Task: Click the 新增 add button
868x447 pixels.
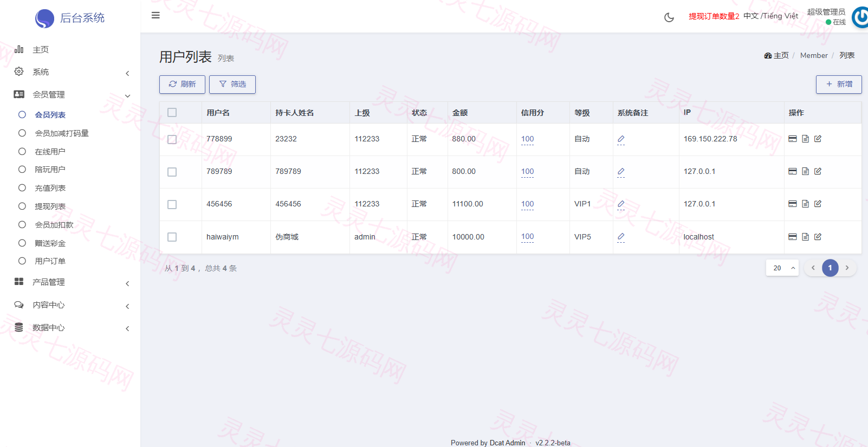Action: click(x=839, y=84)
